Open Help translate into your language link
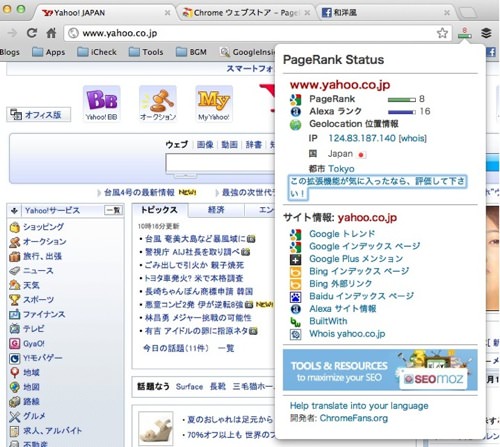This screenshot has height=447, width=500. coord(359,406)
